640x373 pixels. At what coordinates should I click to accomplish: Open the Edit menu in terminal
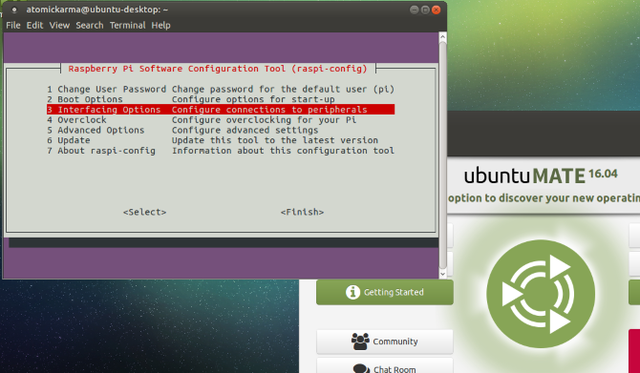(35, 25)
